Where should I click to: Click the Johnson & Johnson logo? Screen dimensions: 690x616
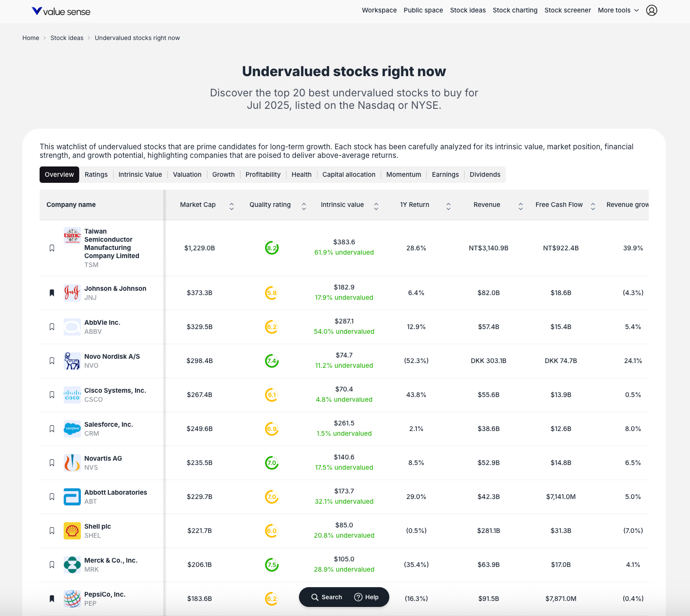point(72,293)
